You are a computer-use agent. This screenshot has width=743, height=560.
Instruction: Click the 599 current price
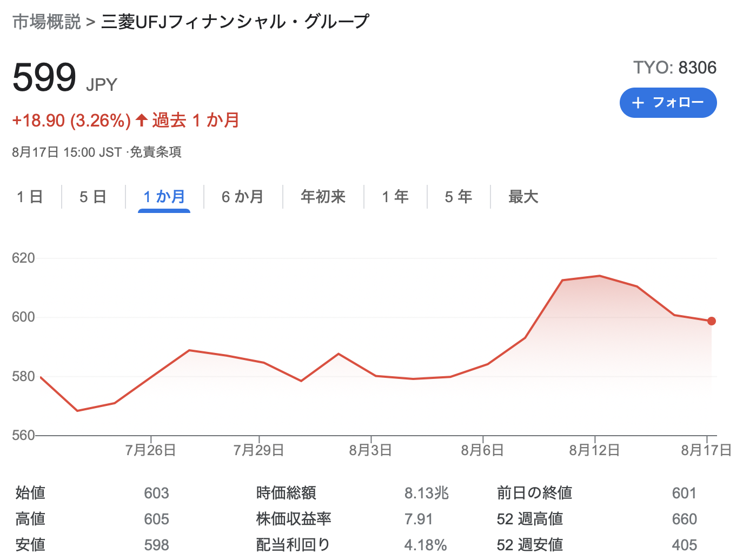44,77
